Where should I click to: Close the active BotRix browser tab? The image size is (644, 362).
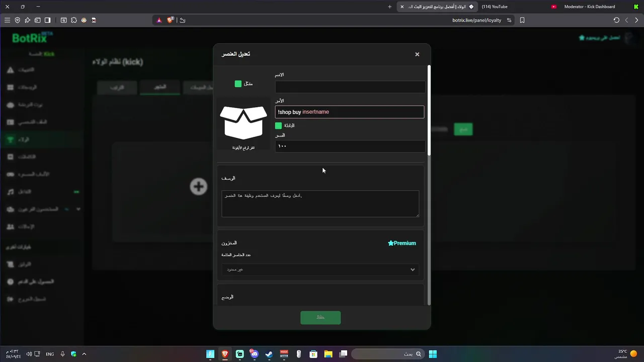coord(402,7)
